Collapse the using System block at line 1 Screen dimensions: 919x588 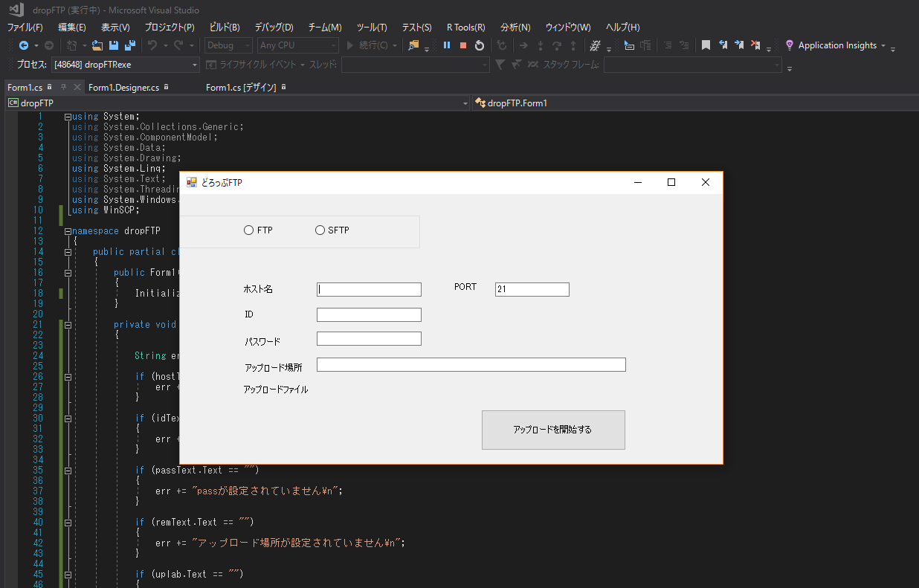click(x=68, y=117)
